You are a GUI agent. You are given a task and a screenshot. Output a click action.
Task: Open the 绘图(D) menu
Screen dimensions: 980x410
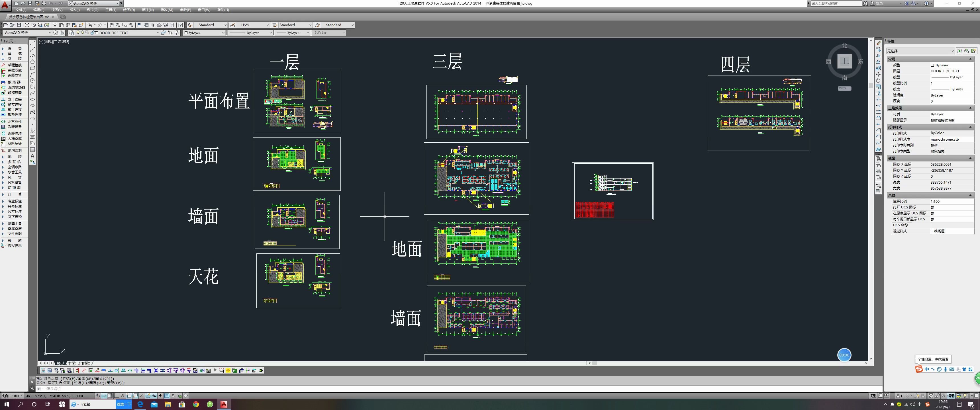pos(128,10)
